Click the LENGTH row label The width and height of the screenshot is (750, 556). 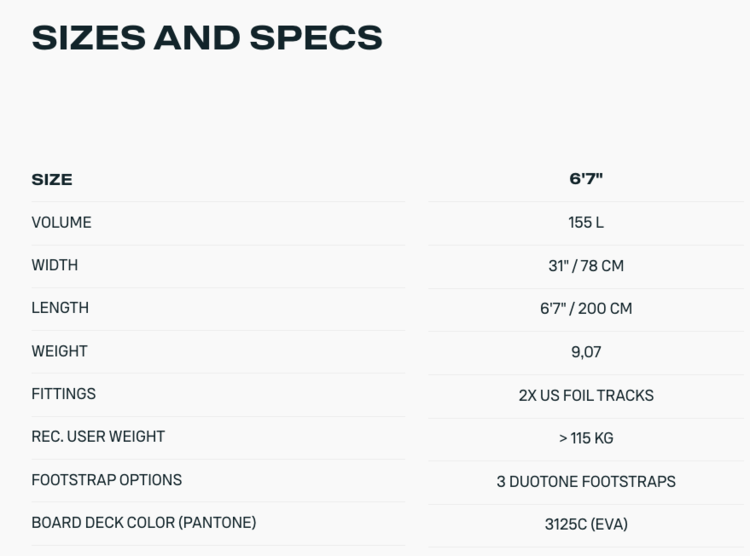[60, 308]
